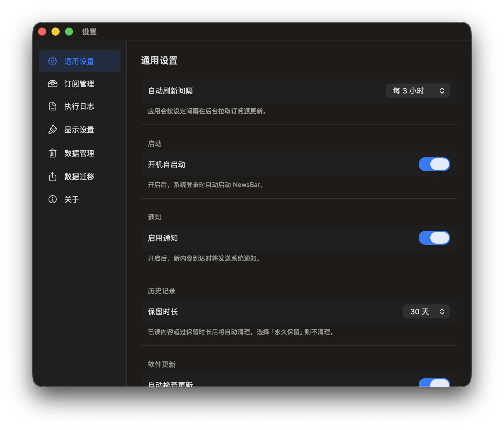The image size is (504, 430).
Task: Click the document icon for 执行日志
Action: tap(53, 106)
